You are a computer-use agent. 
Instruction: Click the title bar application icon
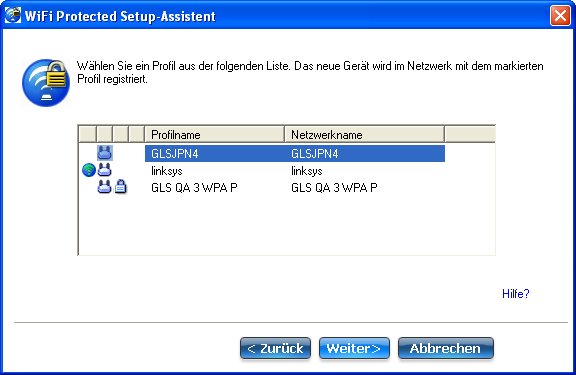[x=12, y=15]
